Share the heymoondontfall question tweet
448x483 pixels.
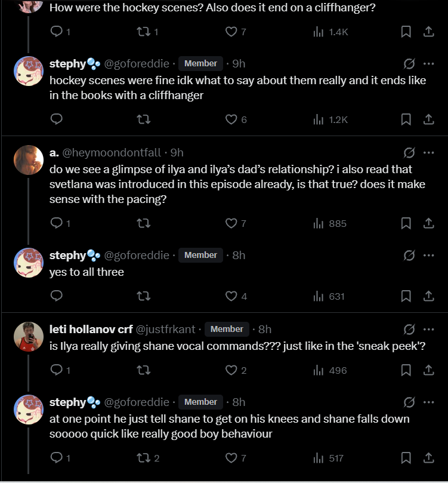point(428,223)
